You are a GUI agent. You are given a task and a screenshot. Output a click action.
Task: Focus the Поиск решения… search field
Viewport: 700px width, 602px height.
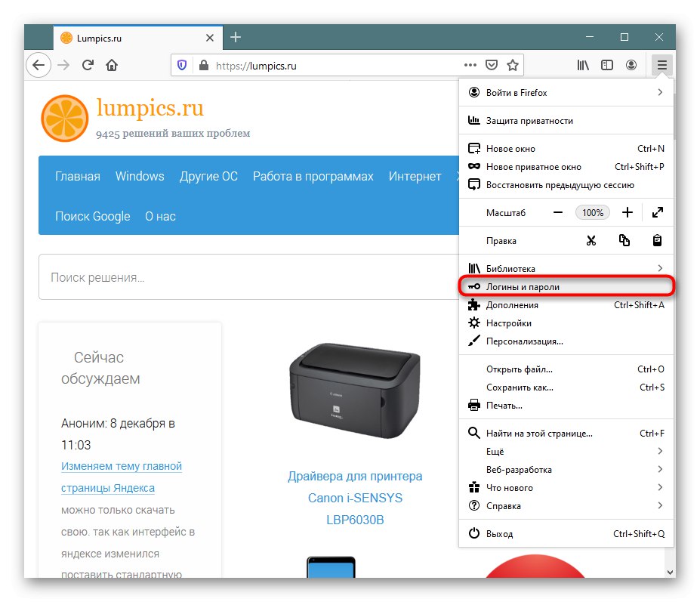pyautogui.click(x=249, y=277)
